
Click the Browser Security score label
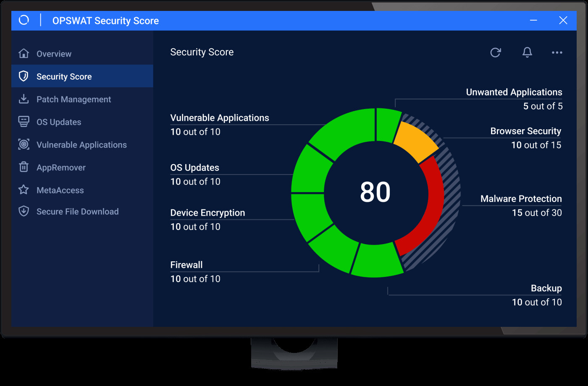pyautogui.click(x=526, y=131)
